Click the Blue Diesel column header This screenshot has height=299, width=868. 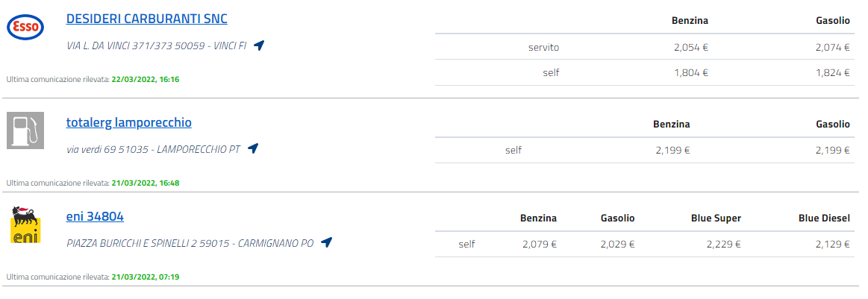(x=823, y=218)
